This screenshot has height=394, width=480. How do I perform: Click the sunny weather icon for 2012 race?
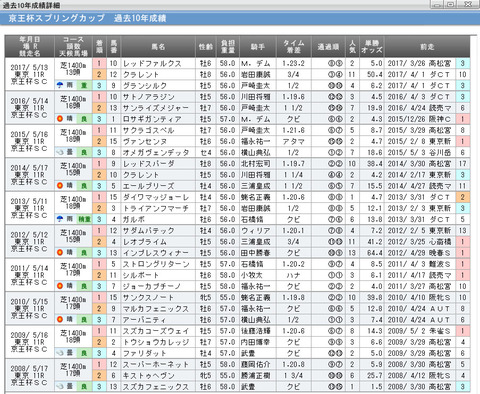tap(60, 253)
